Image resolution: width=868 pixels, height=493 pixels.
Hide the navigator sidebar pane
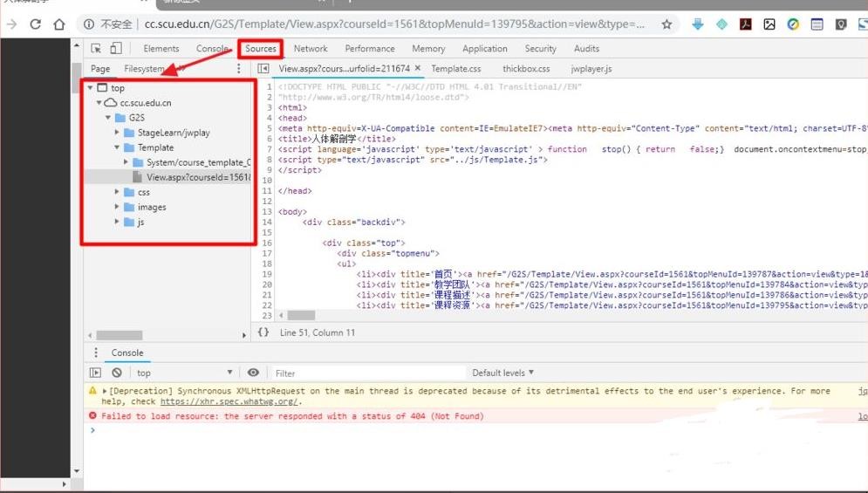pos(263,68)
